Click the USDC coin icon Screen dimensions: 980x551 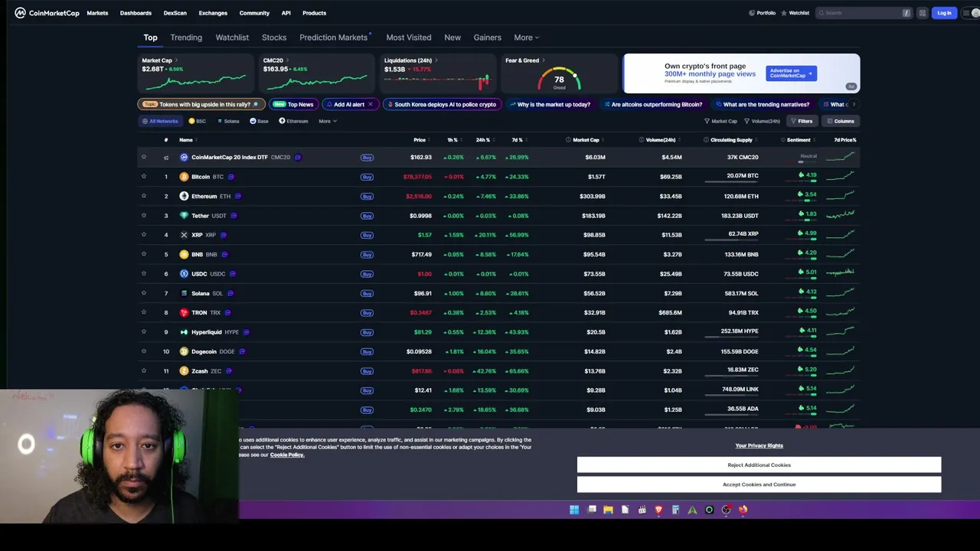click(184, 274)
